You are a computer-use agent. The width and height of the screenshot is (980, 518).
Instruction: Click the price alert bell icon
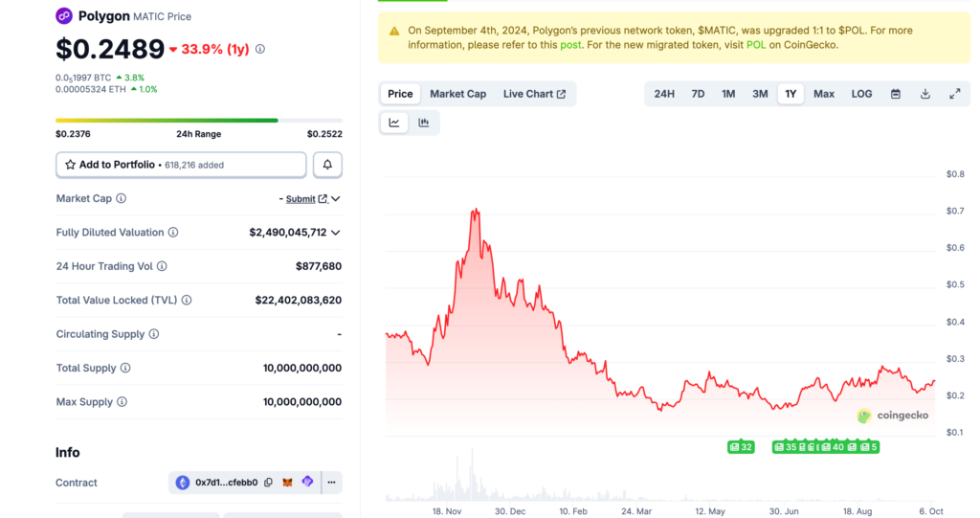click(x=327, y=165)
